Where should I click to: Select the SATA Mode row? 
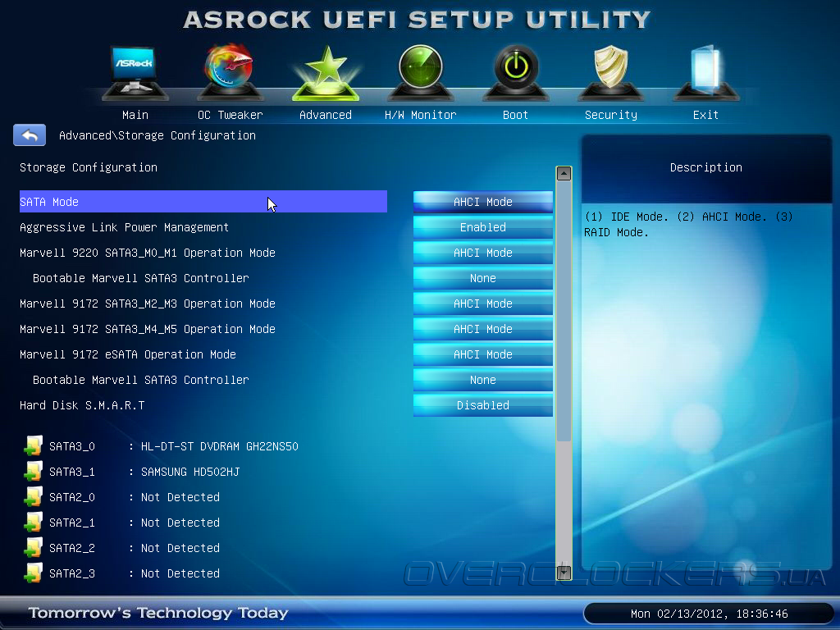[x=203, y=202]
